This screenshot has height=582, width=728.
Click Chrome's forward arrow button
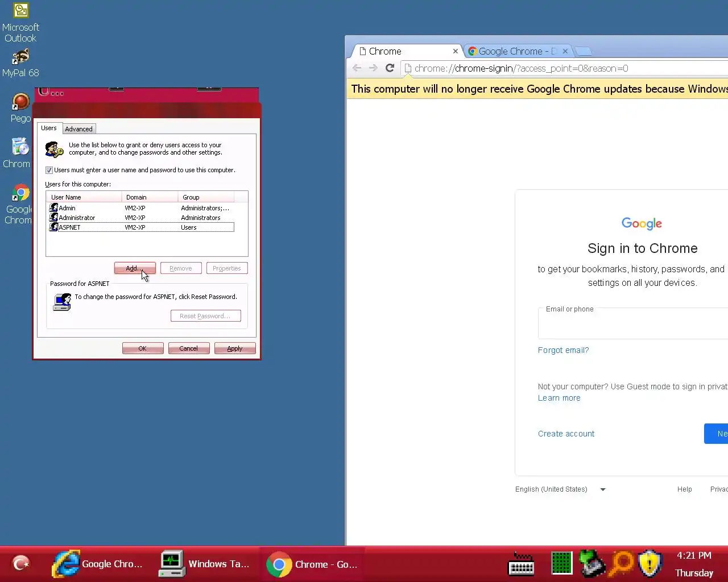click(373, 68)
